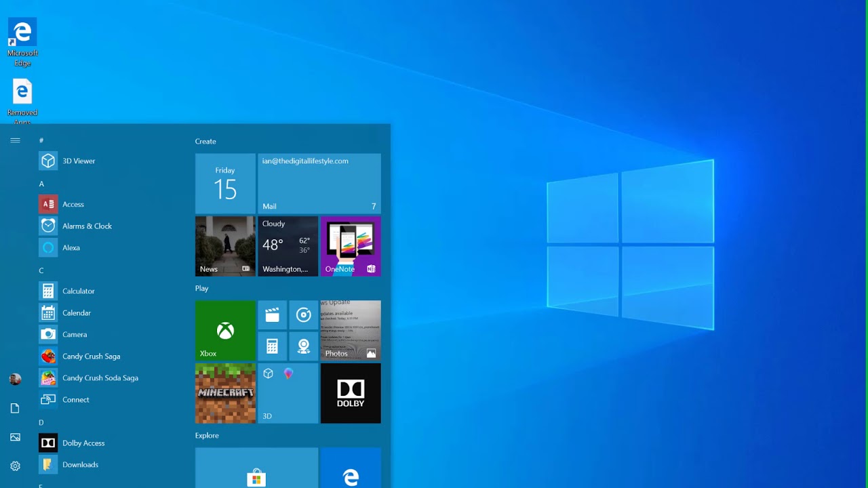Screen dimensions: 868x488
Task: Open Movies & TV clapperboard tile
Action: [x=272, y=315]
